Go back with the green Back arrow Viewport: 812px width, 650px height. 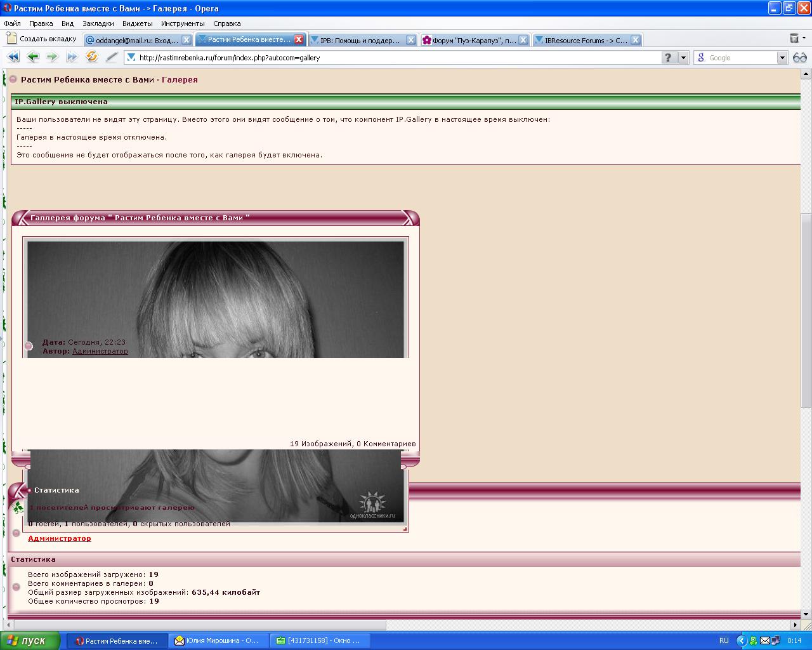tap(33, 57)
